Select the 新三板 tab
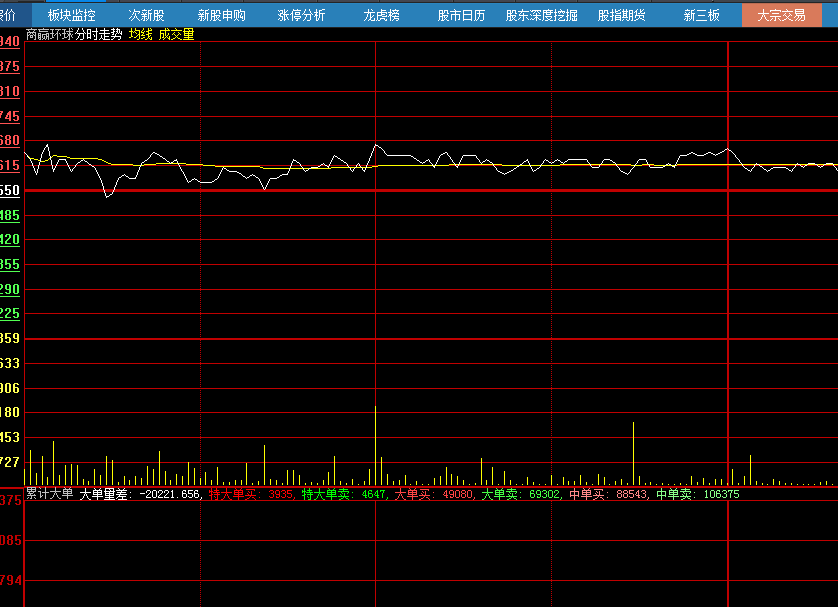The height and width of the screenshot is (607, 838). (x=702, y=15)
